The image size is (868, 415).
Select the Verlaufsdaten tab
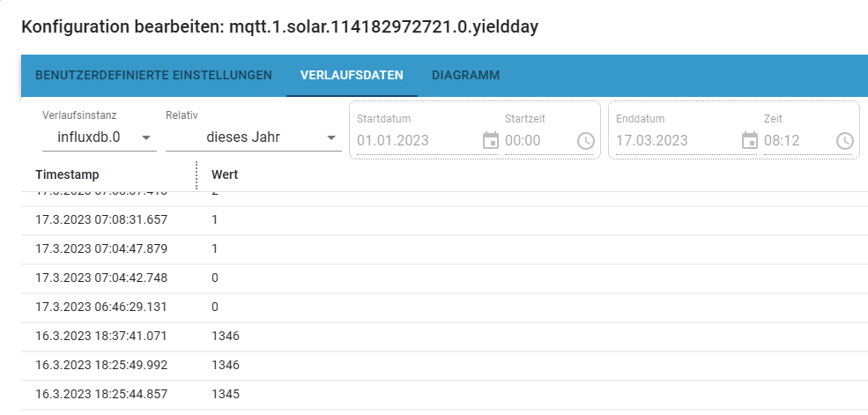(352, 76)
